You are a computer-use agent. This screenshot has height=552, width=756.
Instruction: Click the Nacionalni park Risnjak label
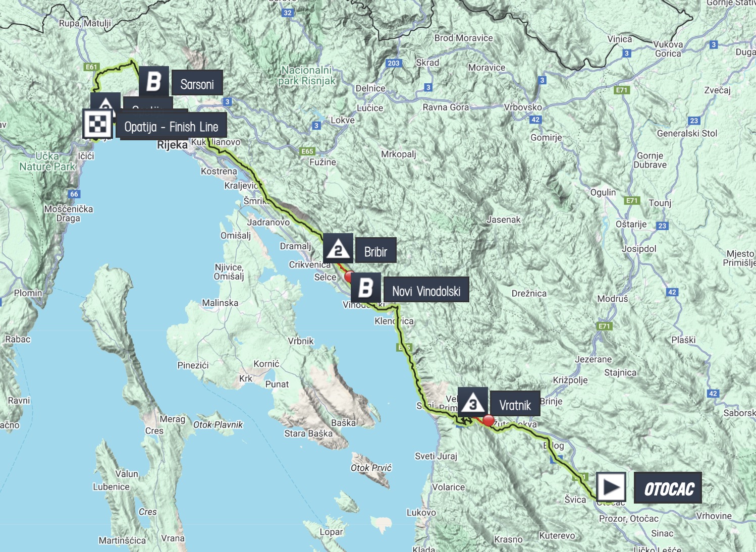point(307,75)
